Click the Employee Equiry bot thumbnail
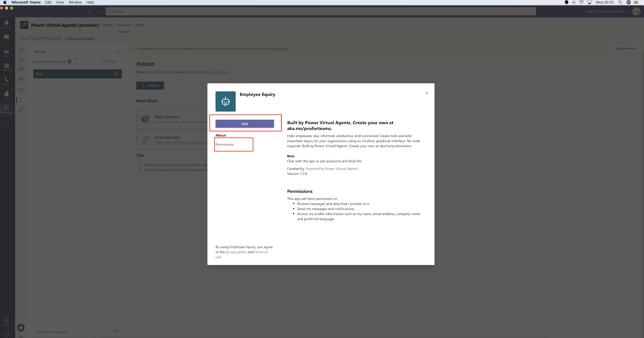Image resolution: width=644 pixels, height=338 pixels. point(225,102)
